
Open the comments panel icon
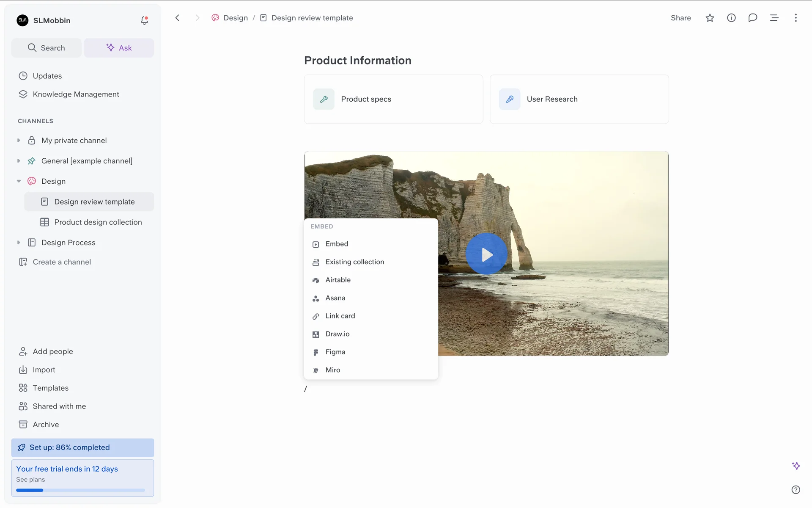pos(752,18)
